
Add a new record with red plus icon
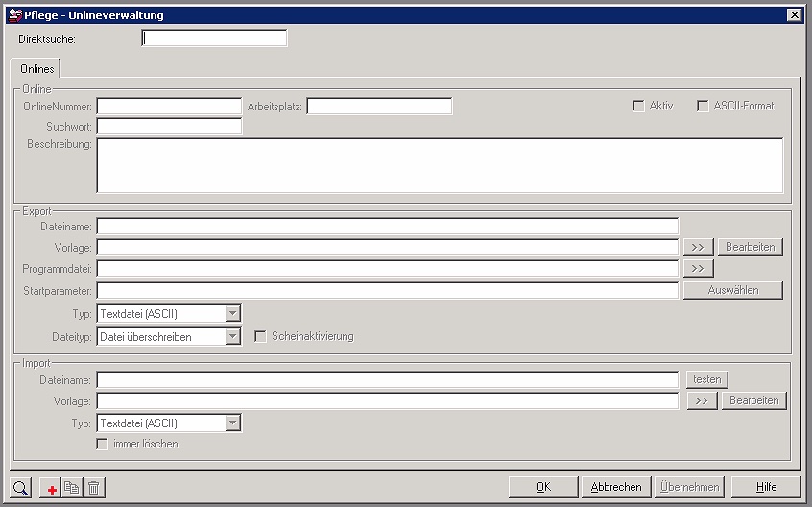pyautogui.click(x=51, y=488)
